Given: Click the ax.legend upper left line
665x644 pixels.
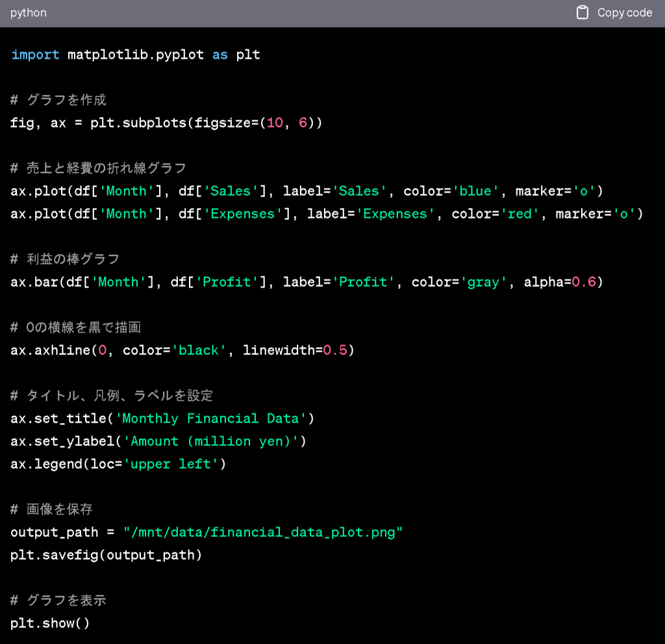Looking at the screenshot, I should tap(117, 463).
